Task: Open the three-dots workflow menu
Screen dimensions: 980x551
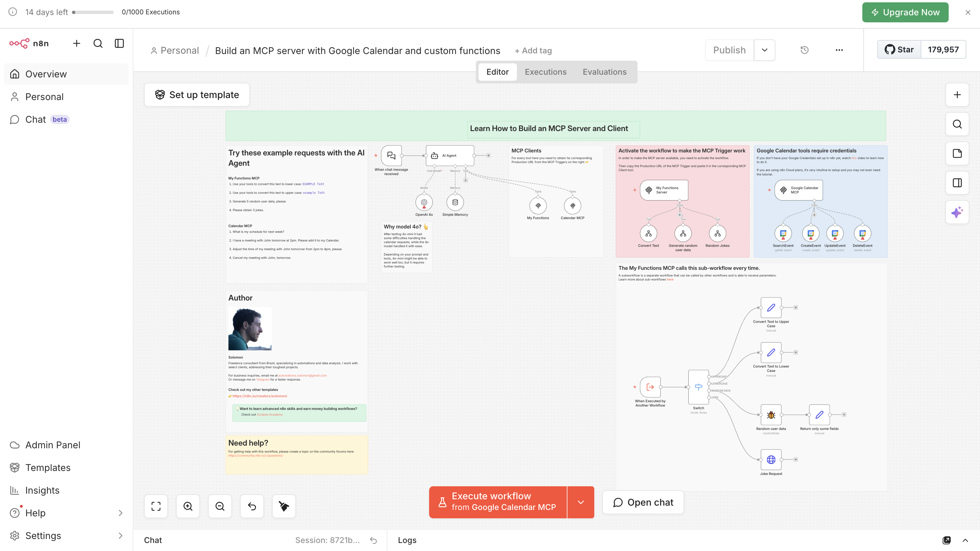Action: [839, 50]
